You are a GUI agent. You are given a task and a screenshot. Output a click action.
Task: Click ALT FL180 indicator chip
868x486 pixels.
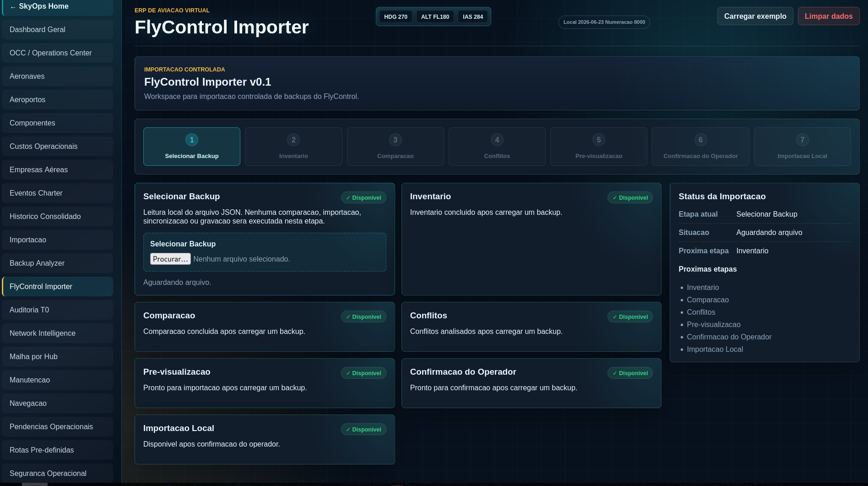click(x=435, y=16)
